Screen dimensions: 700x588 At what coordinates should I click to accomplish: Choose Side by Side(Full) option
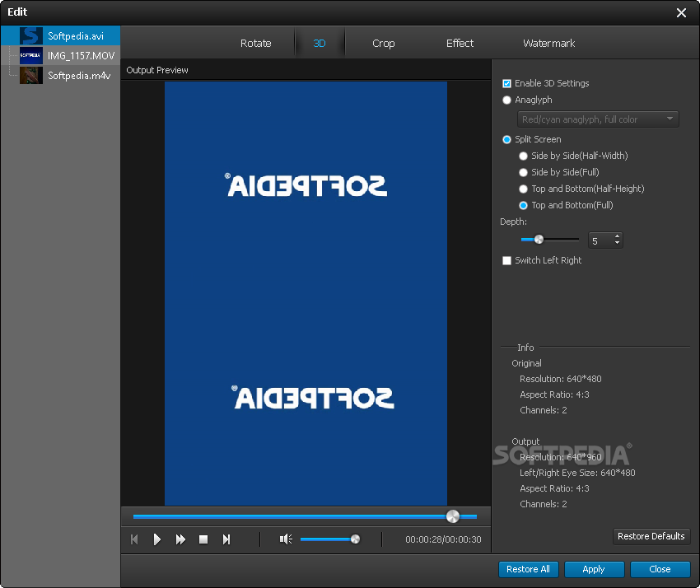point(523,172)
